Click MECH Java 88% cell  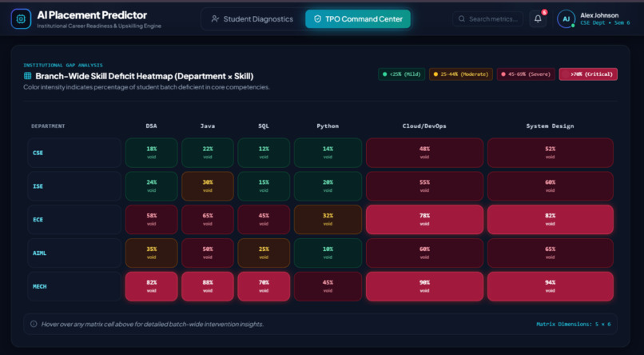pyautogui.click(x=208, y=286)
